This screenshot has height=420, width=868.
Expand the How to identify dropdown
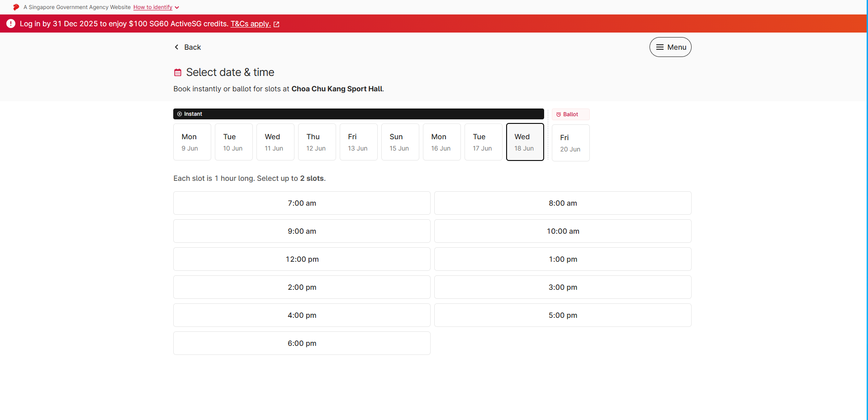tap(156, 7)
